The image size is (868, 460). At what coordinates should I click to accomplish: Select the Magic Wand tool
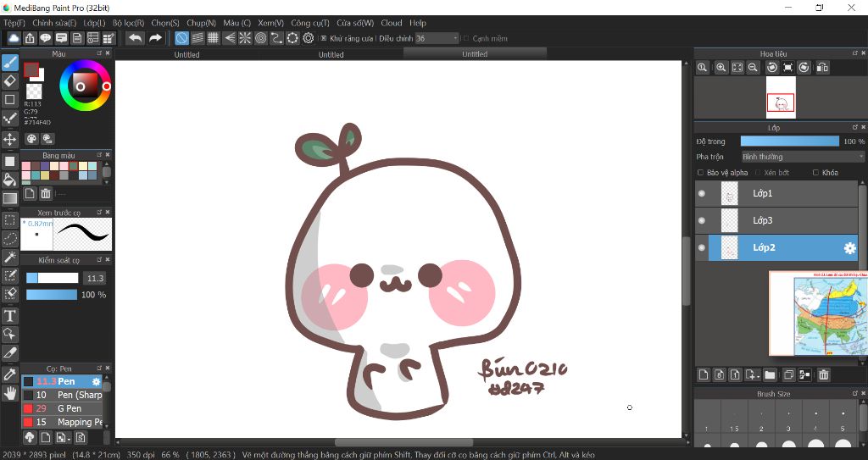(x=9, y=257)
